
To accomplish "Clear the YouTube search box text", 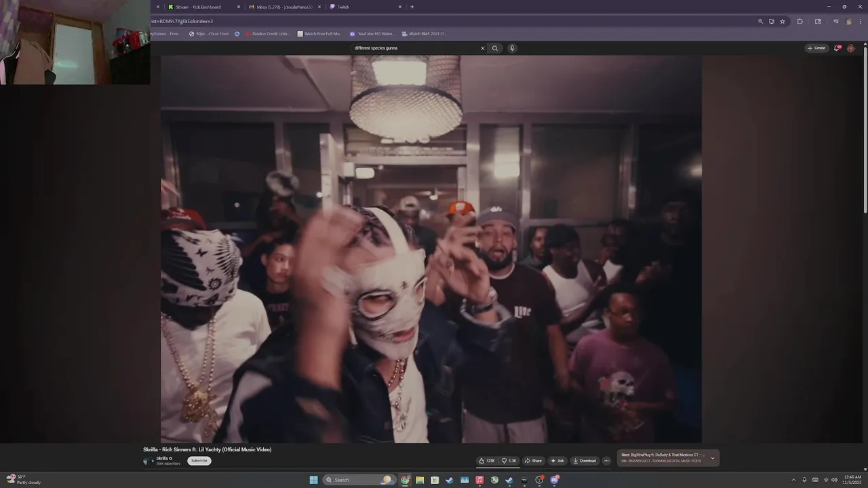I will tap(483, 48).
